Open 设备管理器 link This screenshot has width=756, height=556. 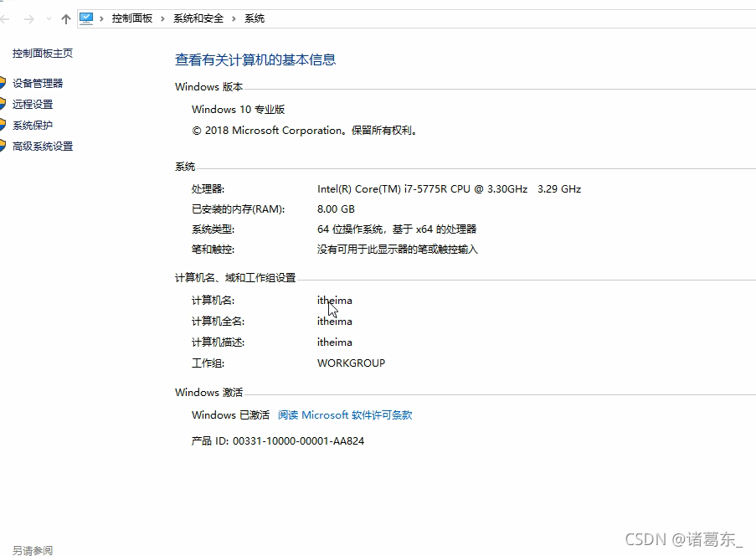[38, 83]
